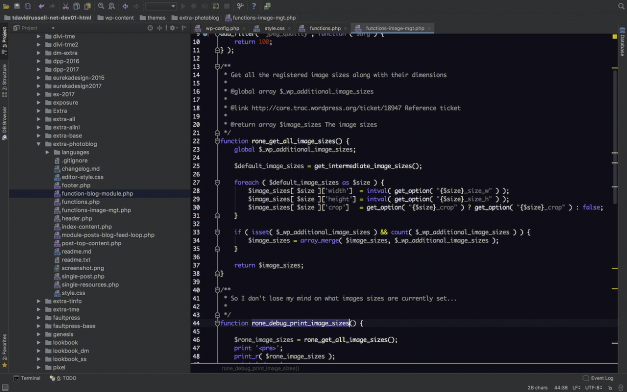Screen dimensions: 627x392
Task: Click the Scroll from Source target icon
Action: click(150, 28)
